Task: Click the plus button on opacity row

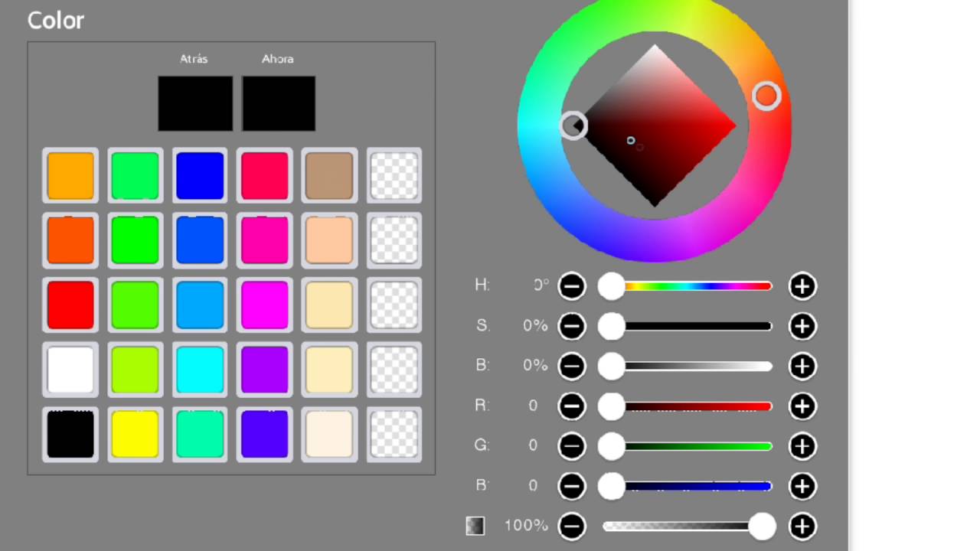Action: pos(802,526)
